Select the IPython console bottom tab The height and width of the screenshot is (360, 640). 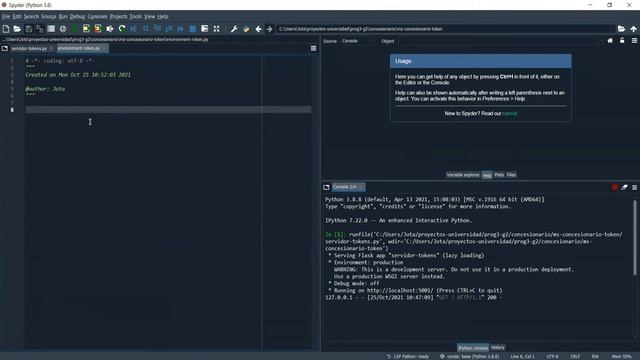473,348
